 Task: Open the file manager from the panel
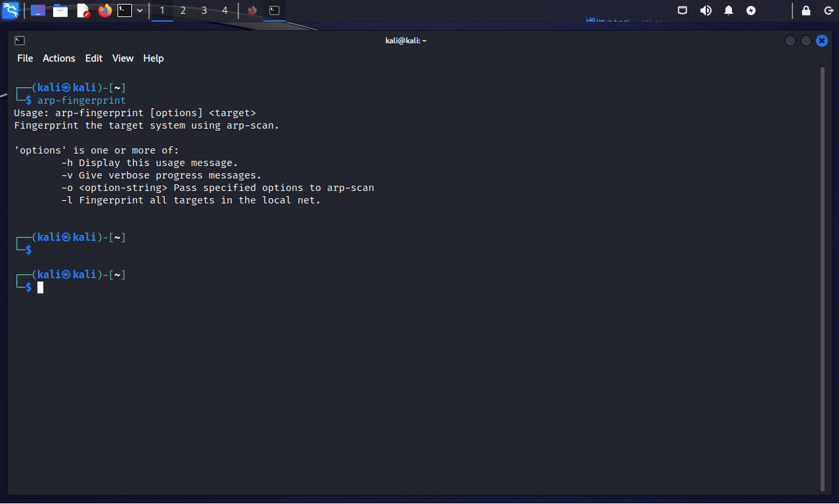click(x=60, y=10)
